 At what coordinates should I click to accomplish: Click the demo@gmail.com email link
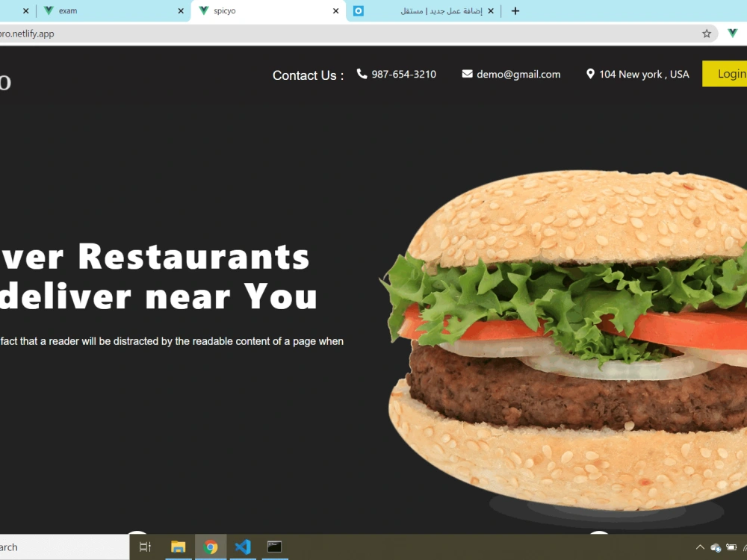518,74
